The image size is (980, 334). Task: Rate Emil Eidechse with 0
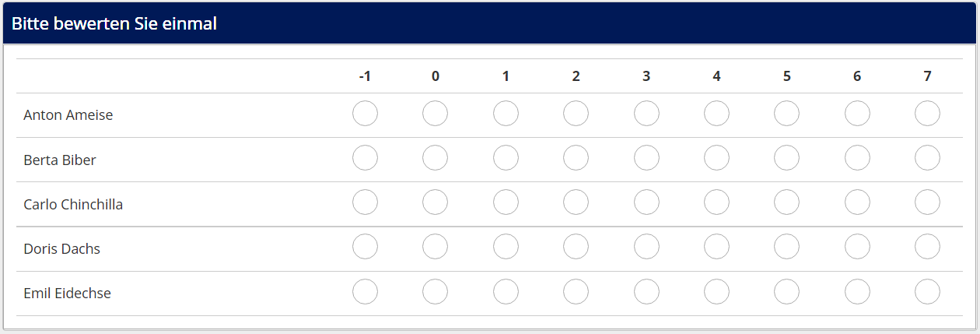[435, 292]
